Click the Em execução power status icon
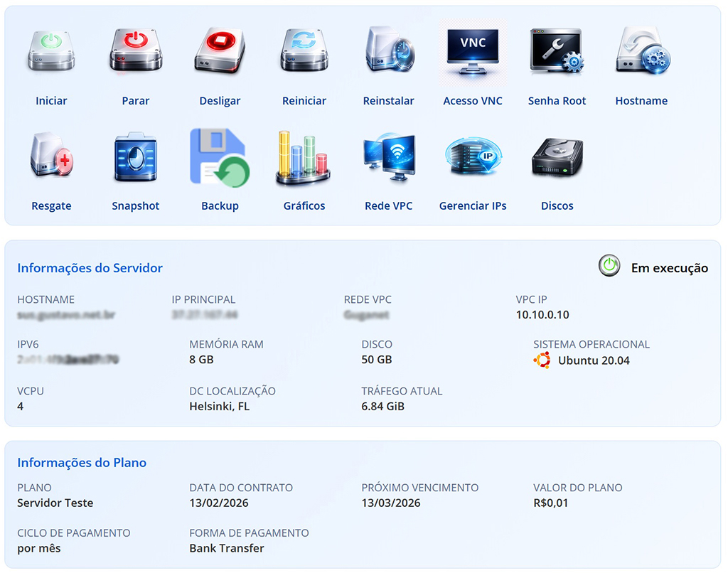The width and height of the screenshot is (728, 573). click(609, 266)
